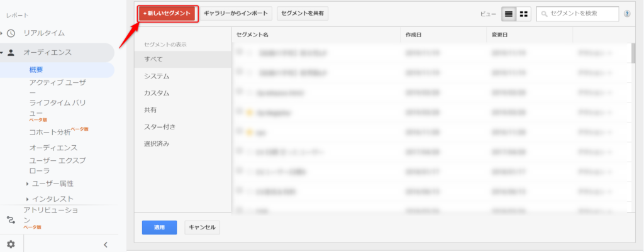Open オーディエンス sub-report below コホート分析
Image resolution: width=644 pixels, height=252 pixels.
pyautogui.click(x=53, y=148)
